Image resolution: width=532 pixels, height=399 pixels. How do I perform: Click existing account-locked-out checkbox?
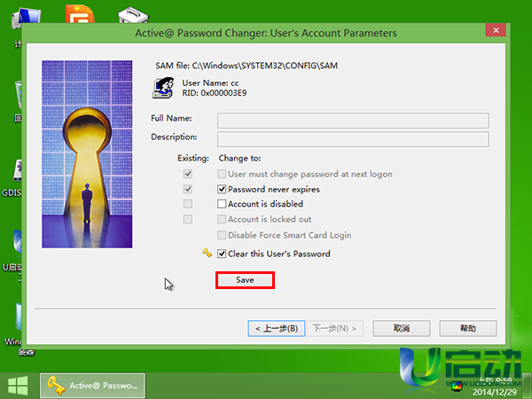188,219
